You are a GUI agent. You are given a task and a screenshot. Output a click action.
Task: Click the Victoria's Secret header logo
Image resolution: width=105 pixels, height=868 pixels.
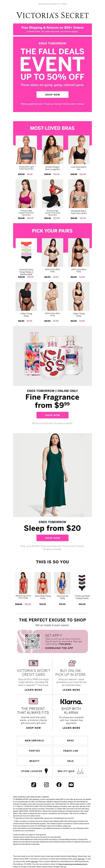tap(52, 15)
